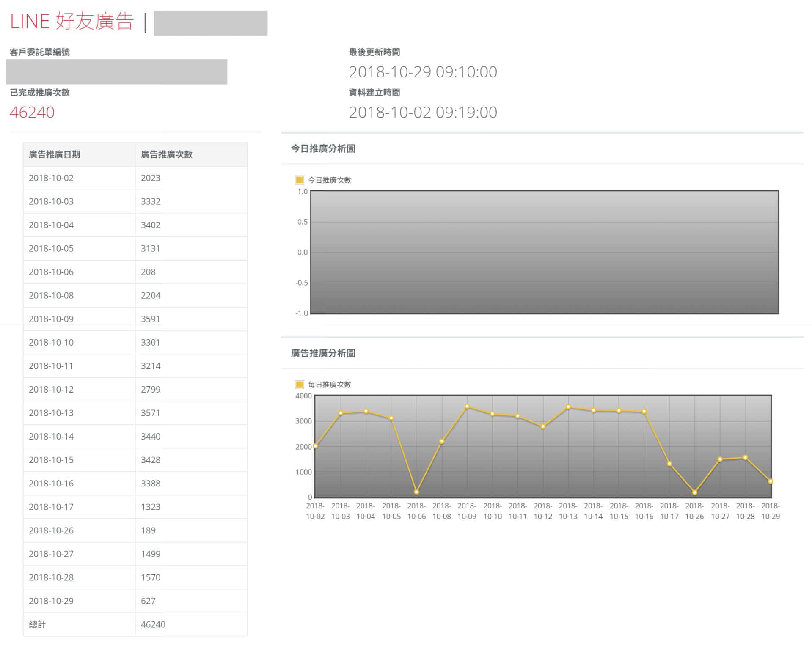812x654 pixels.
Task: Click the red total 46240 figure
Action: pos(32,113)
